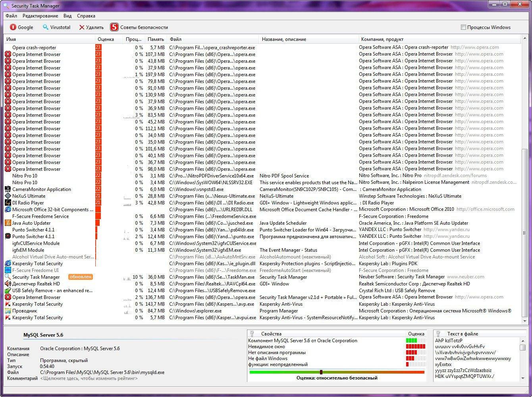Select the igfxEM Module row
532x397 pixels.
[262, 250]
